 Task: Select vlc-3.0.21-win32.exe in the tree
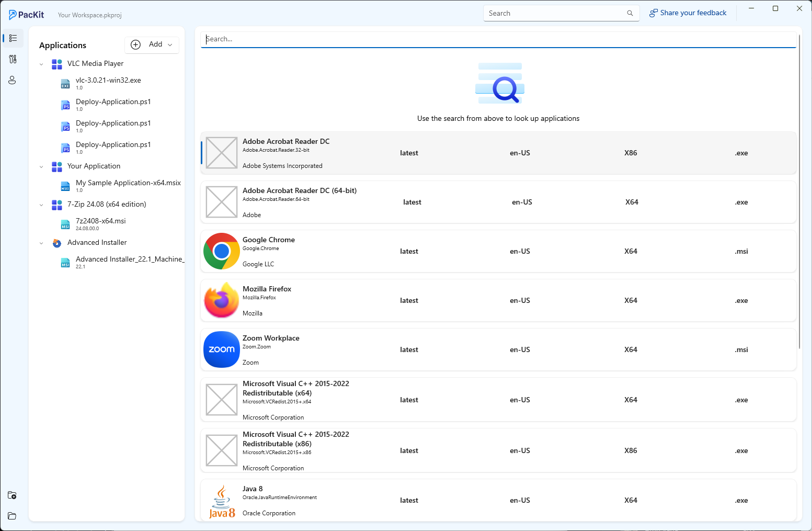(x=108, y=81)
